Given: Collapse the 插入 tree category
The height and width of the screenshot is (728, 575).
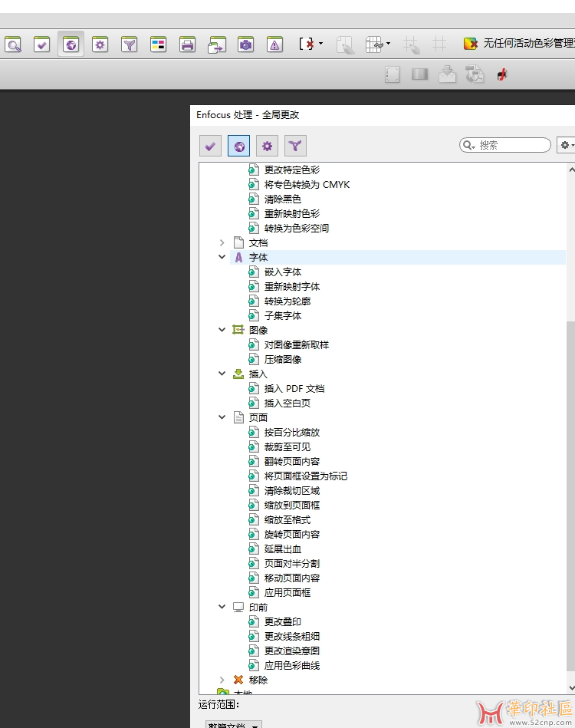Looking at the screenshot, I should pos(222,374).
